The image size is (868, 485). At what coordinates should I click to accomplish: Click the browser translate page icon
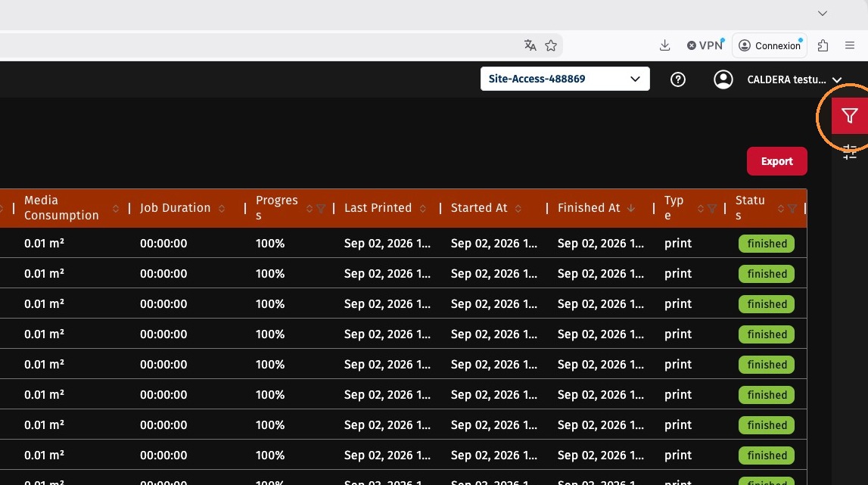(x=530, y=45)
